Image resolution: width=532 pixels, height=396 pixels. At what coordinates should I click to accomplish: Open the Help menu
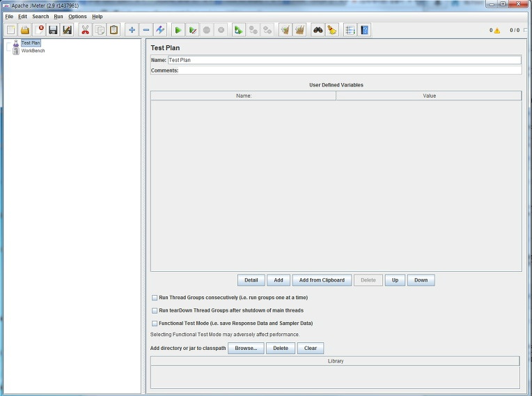[97, 17]
